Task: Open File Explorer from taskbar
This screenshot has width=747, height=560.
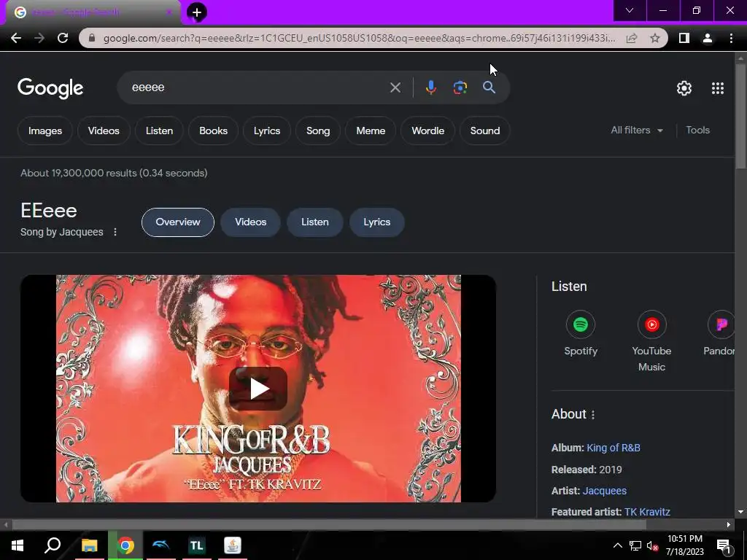Action: coord(89,545)
